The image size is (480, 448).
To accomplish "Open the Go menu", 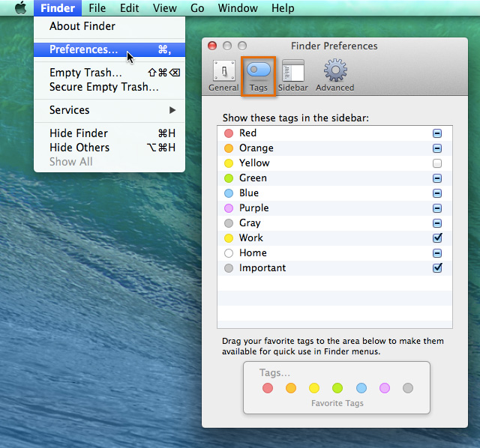I will [197, 8].
